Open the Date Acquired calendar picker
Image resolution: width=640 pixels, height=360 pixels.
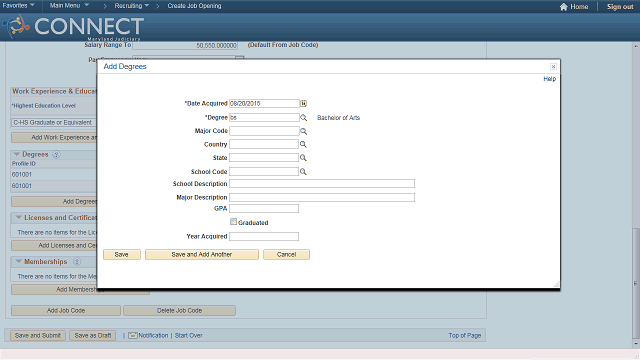[303, 104]
